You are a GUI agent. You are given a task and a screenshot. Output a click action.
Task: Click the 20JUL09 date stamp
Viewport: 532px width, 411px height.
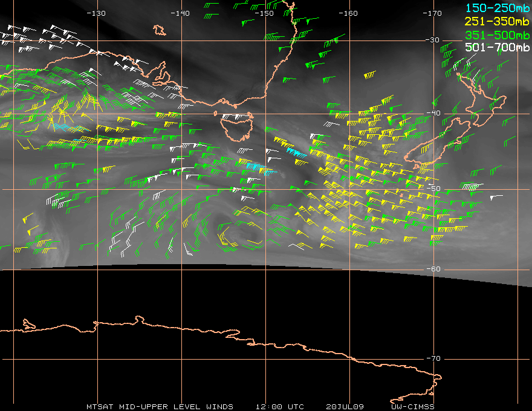tap(345, 407)
